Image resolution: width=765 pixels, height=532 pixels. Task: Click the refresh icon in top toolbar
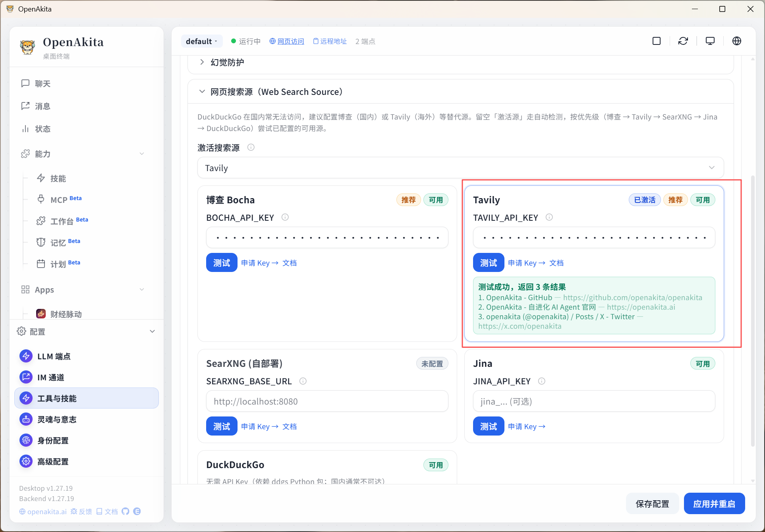pos(683,41)
